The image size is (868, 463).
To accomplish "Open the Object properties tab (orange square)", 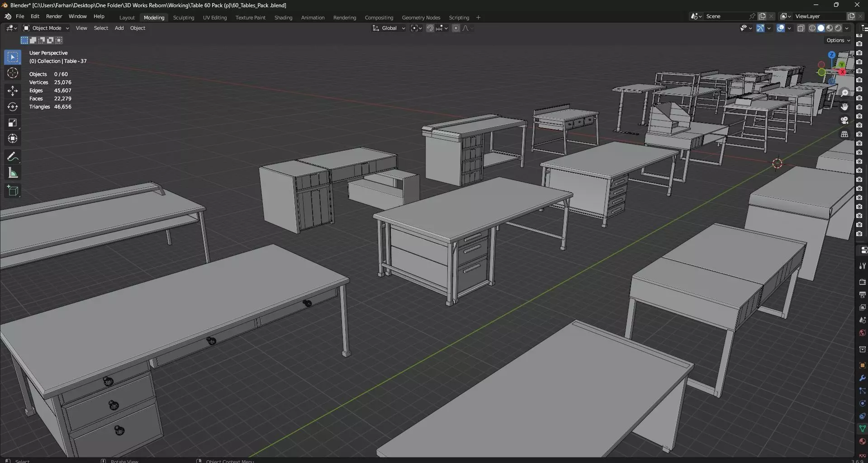I will tap(862, 365).
